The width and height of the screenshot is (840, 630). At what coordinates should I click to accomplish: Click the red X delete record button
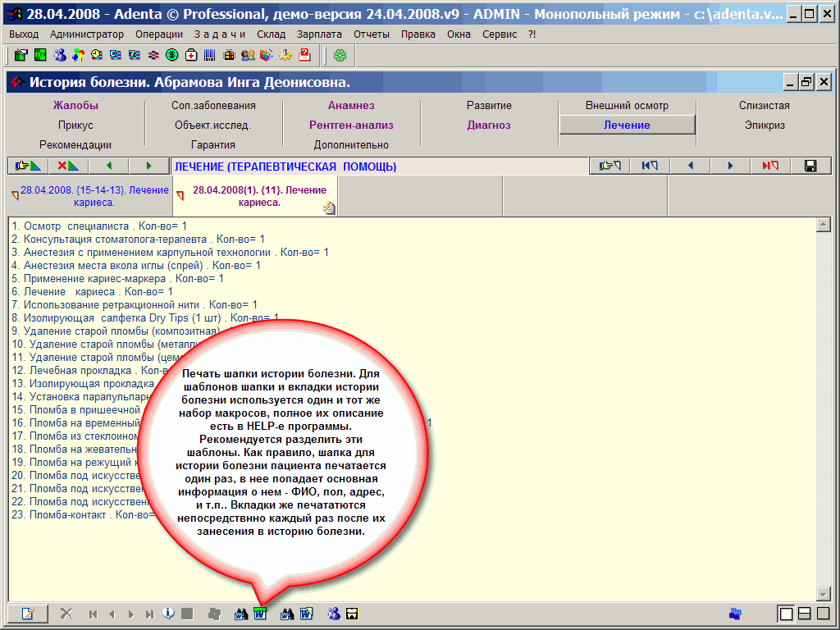tap(66, 166)
